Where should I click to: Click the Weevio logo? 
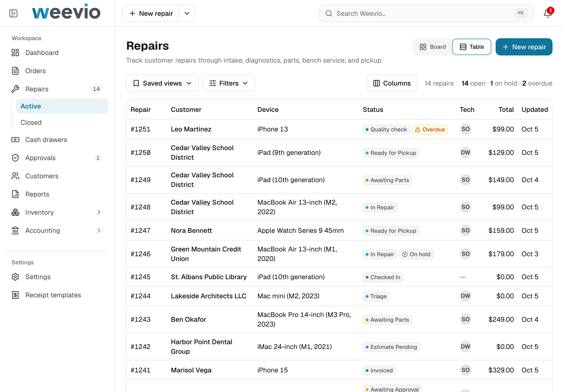66,12
